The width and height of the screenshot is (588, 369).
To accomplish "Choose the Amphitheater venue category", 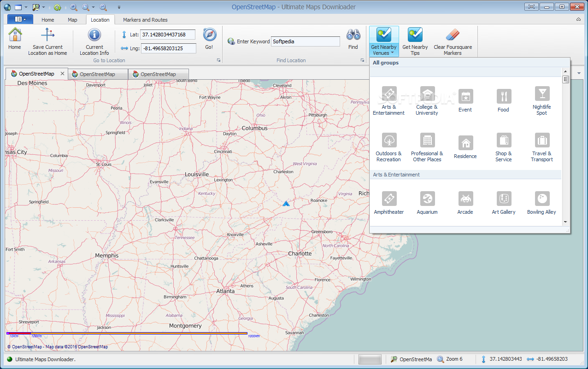I will coord(389,203).
